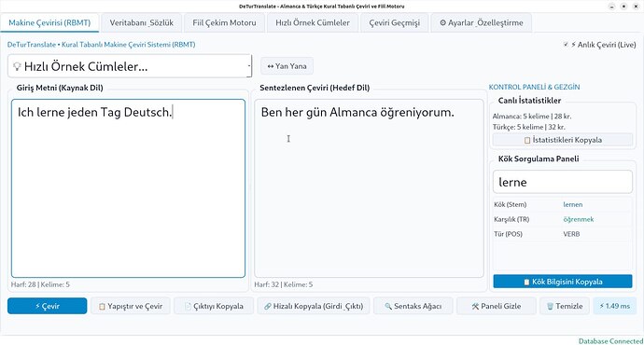Image resolution: width=644 pixels, height=345 pixels.
Task: Toggle the Anlık Çeviri (Live) checkbox
Action: coord(566,45)
